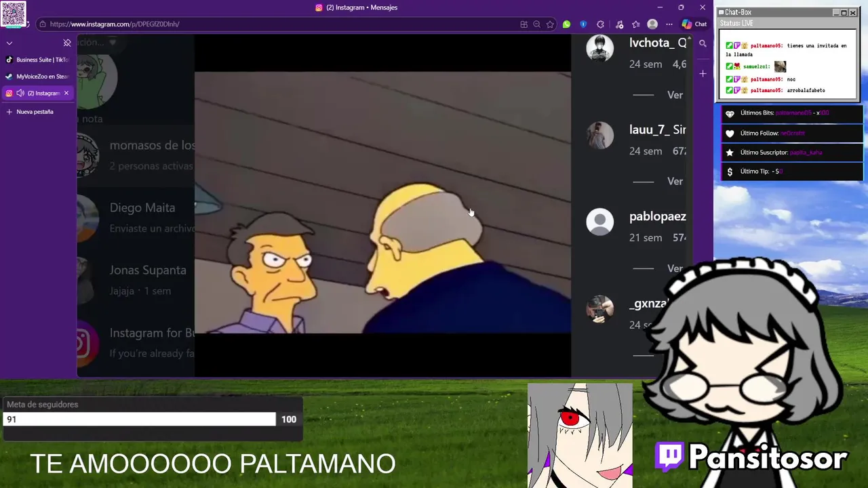Click the Último Follow heart icon
The height and width of the screenshot is (488, 868).
[730, 134]
